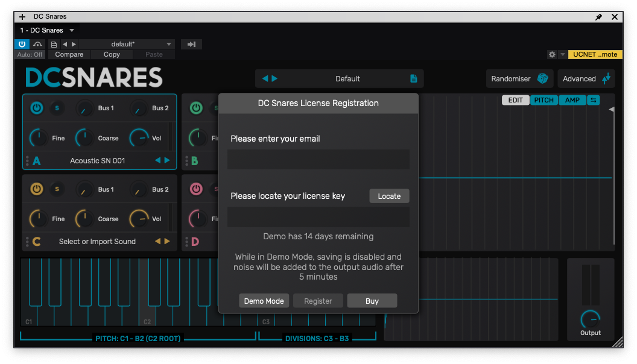Click Select or Import Sound
The image size is (637, 364).
[x=98, y=242]
